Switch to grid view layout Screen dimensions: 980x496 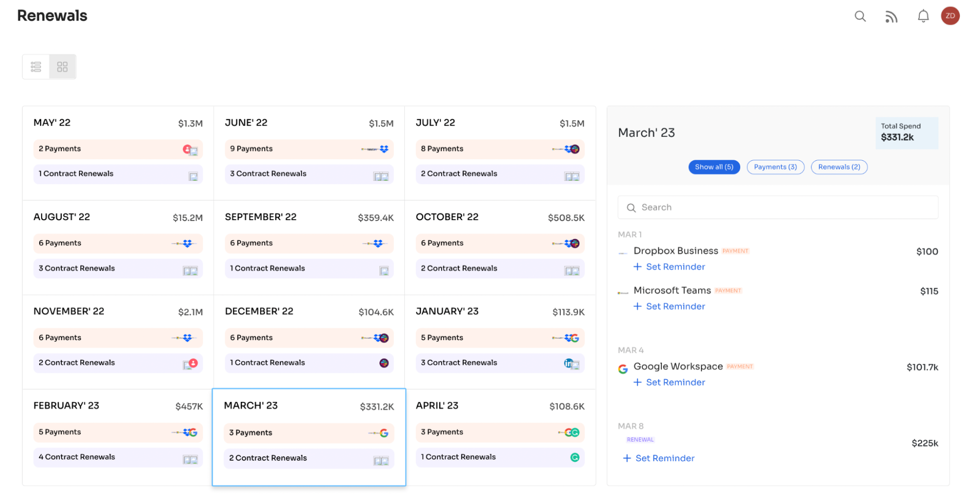(x=62, y=67)
